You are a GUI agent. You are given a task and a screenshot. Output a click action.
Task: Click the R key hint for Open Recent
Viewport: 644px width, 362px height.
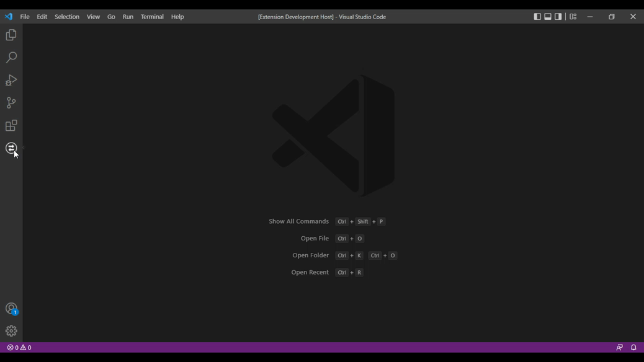click(359, 273)
